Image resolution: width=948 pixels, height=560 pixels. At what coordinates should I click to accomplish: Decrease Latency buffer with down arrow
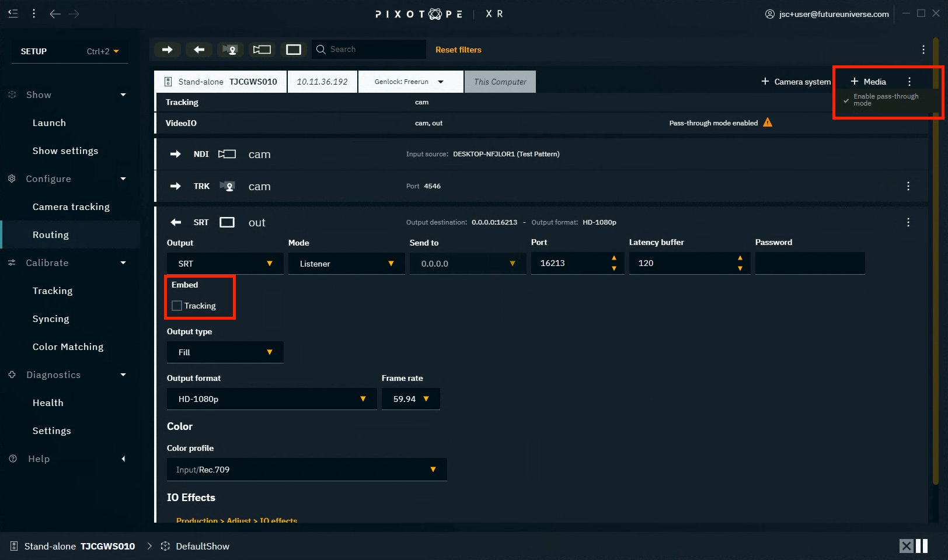740,268
